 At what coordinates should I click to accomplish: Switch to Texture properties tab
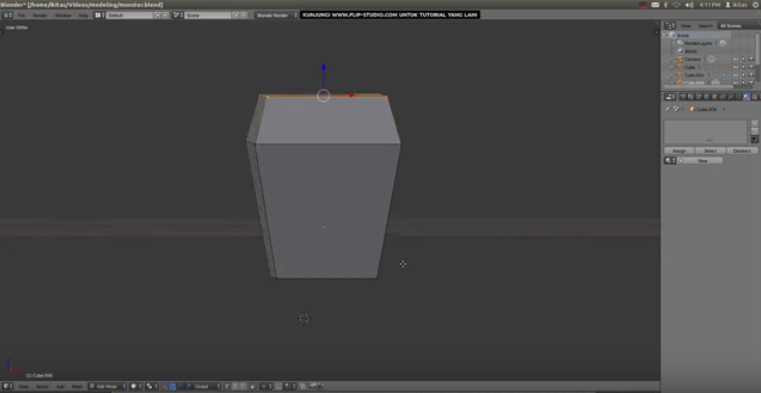pyautogui.click(x=754, y=97)
